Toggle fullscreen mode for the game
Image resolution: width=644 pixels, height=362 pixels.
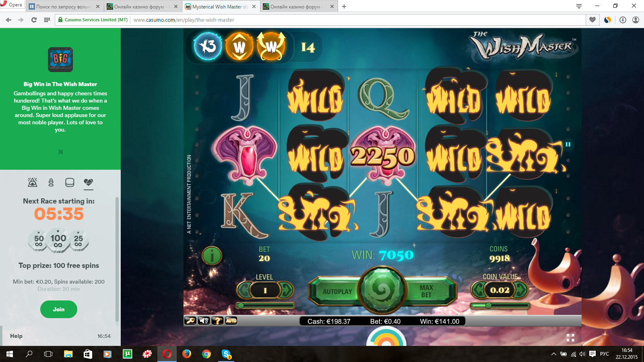(x=570, y=337)
